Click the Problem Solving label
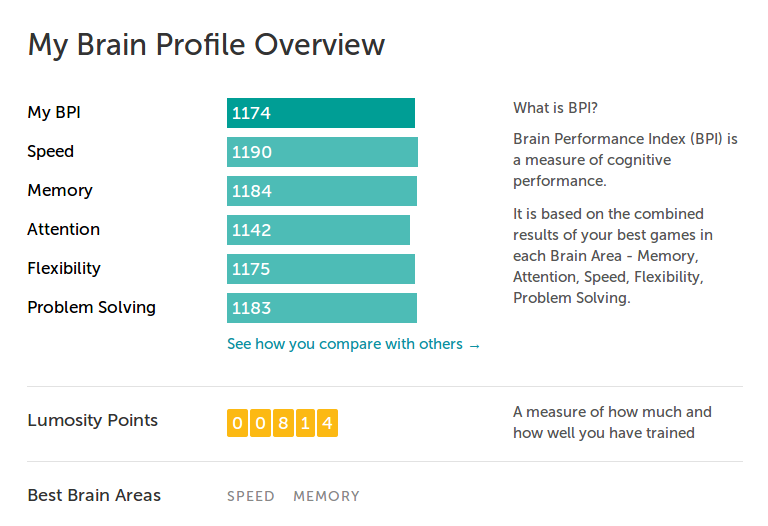The image size is (768, 526). pos(92,308)
